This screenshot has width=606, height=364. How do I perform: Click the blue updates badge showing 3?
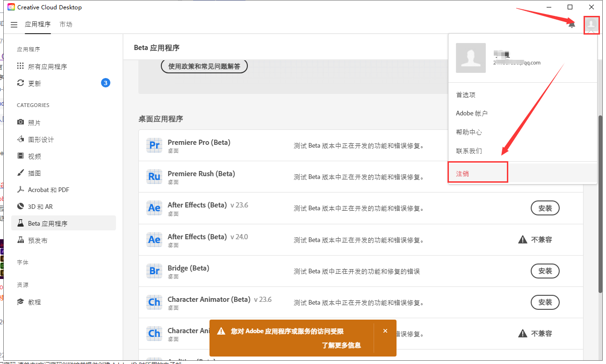106,83
